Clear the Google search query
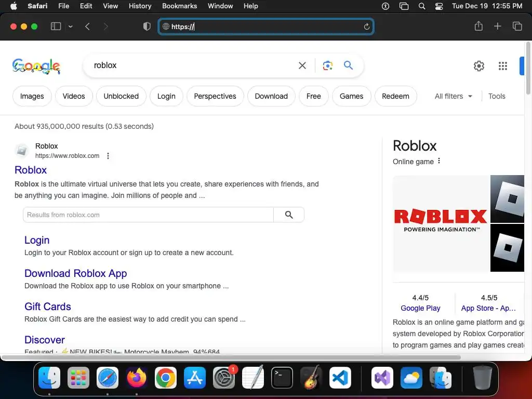532x399 pixels. click(302, 65)
